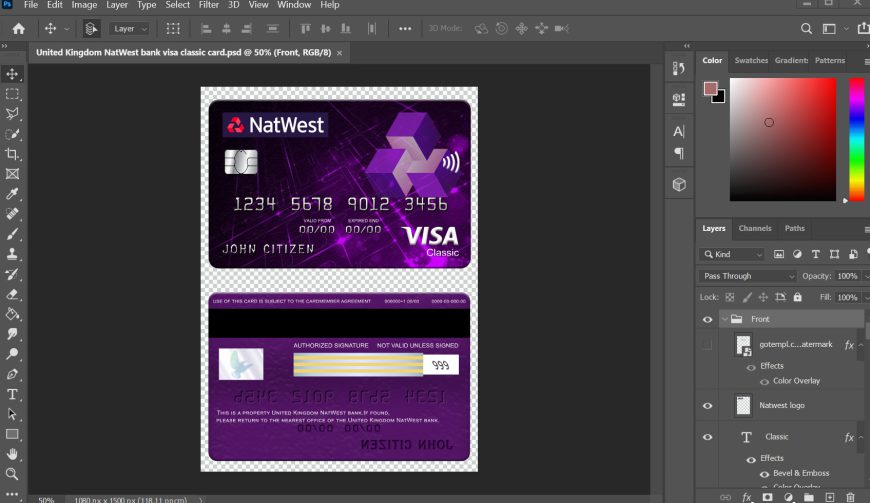The width and height of the screenshot is (870, 503).
Task: Open the search icon in options bar
Action: click(806, 29)
